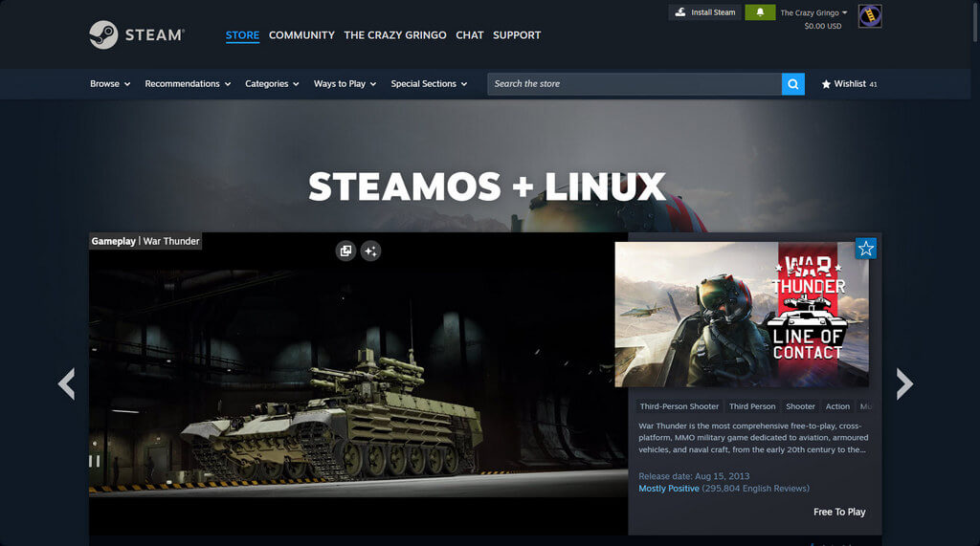Advance to the next featured game arrow

coord(904,383)
